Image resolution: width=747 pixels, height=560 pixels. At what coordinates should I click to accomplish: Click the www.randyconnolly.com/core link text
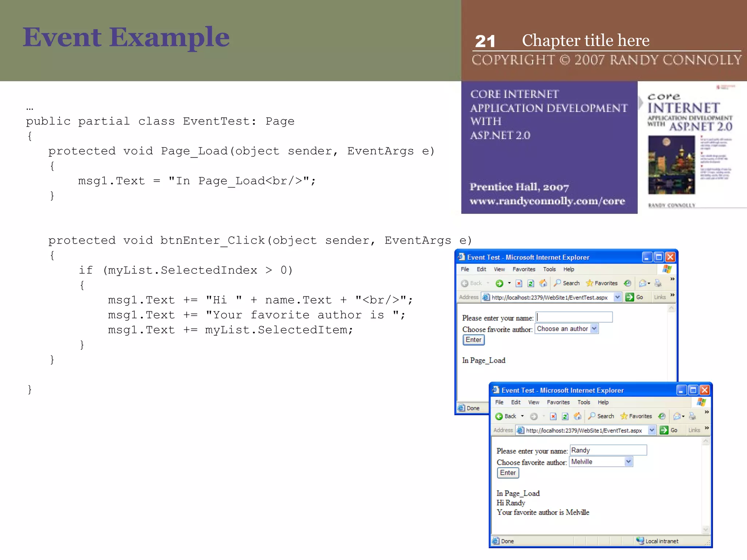(x=547, y=201)
